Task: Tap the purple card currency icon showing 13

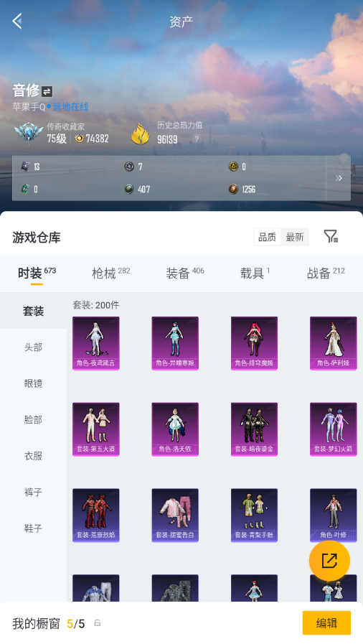Action: point(25,167)
